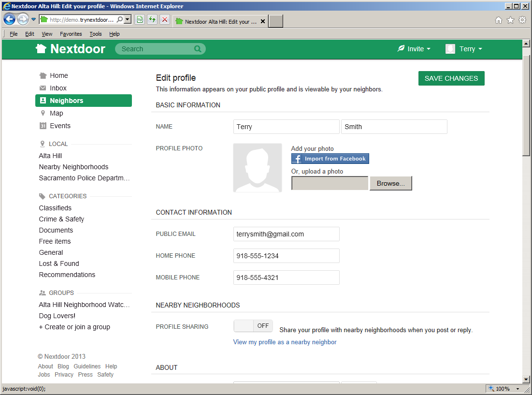Expand the Invite dropdown menu
Screen dimensions: 532x395
414,49
